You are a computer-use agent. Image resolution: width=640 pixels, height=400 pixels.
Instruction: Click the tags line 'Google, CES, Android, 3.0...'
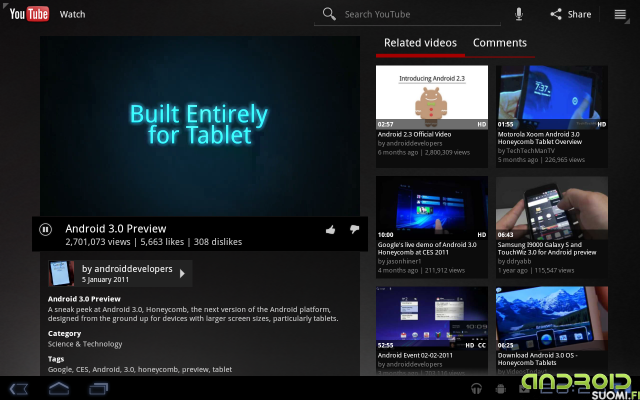click(140, 369)
